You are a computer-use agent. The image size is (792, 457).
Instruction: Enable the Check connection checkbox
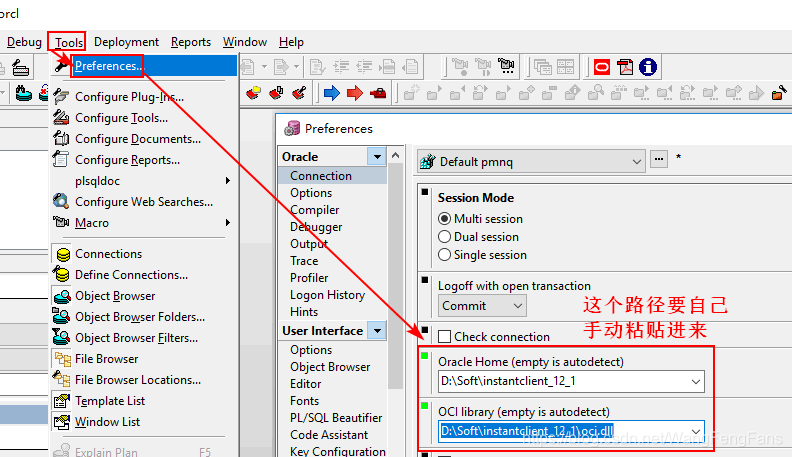[444, 336]
